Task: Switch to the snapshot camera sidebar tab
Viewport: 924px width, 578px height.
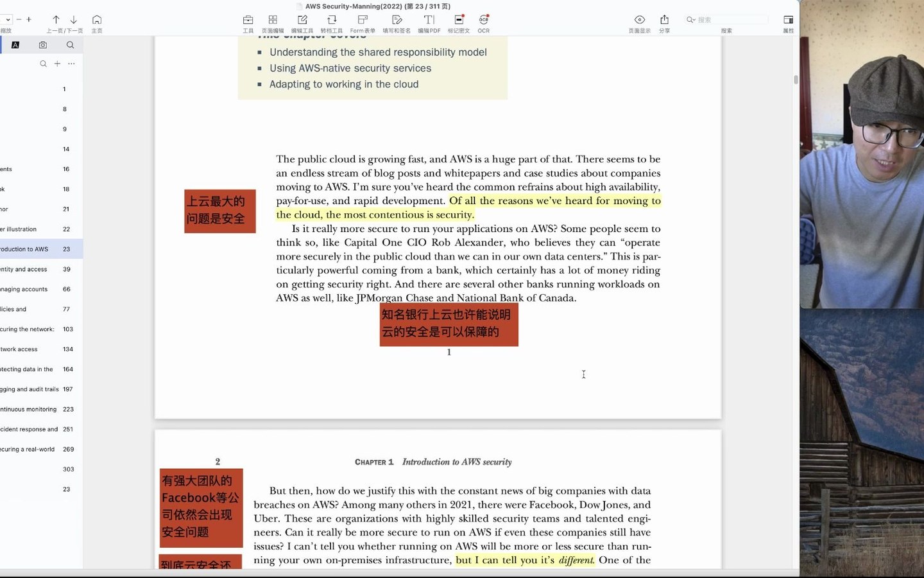Action: pos(43,45)
